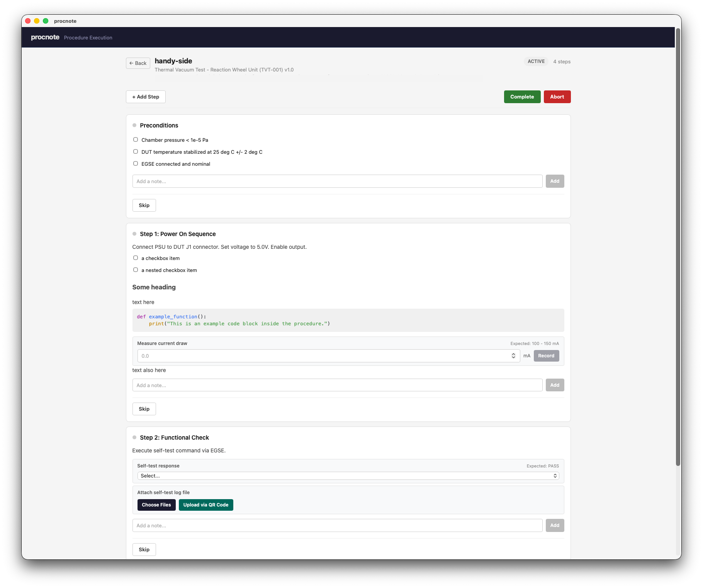Add note button in Step 2
Image resolution: width=703 pixels, height=588 pixels.
point(555,525)
